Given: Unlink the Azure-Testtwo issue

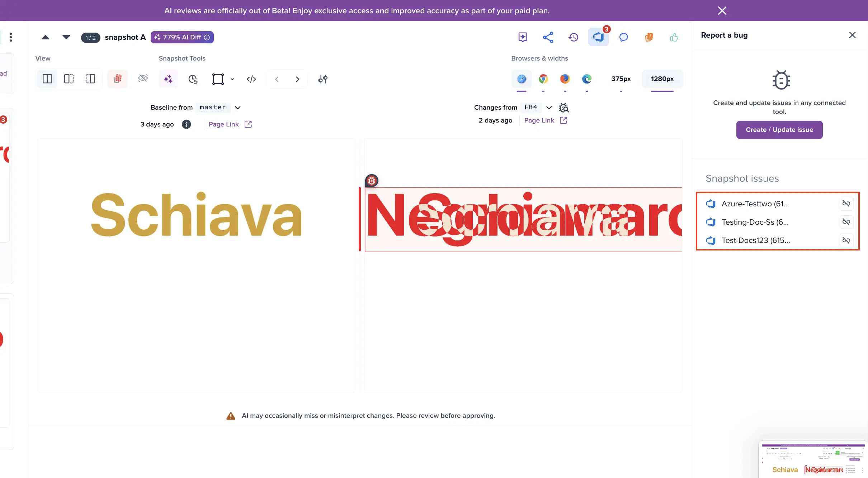Looking at the screenshot, I should click(846, 204).
